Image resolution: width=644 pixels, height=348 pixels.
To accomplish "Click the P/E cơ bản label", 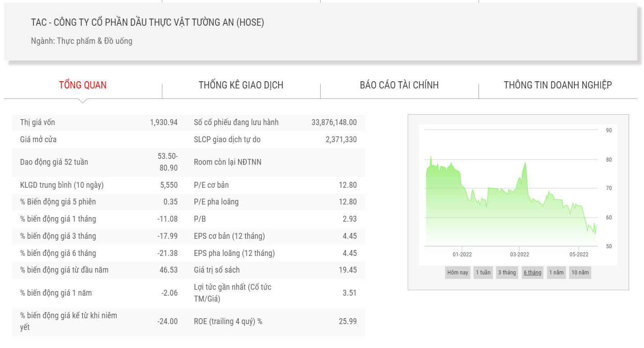I will click(212, 185).
